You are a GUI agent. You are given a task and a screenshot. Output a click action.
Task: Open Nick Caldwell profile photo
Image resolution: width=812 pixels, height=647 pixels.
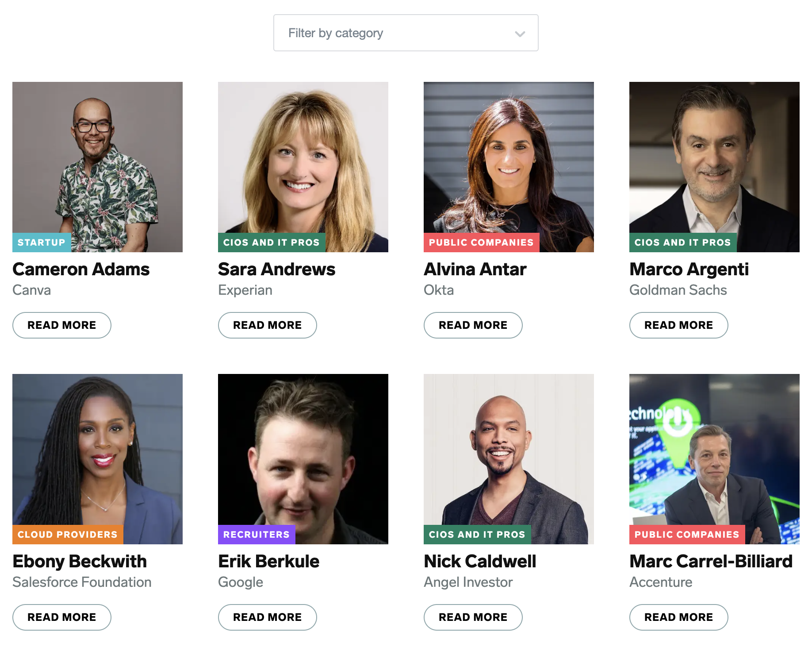(509, 459)
